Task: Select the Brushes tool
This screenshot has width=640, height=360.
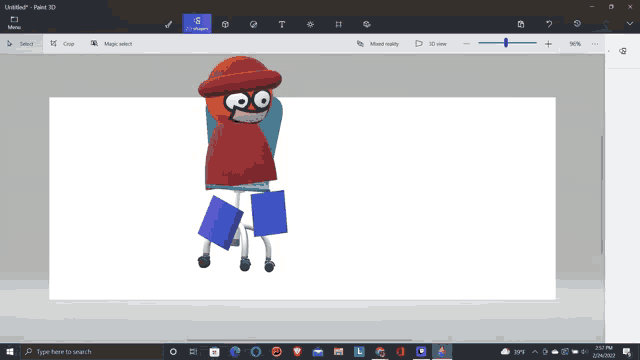Action: (x=169, y=24)
